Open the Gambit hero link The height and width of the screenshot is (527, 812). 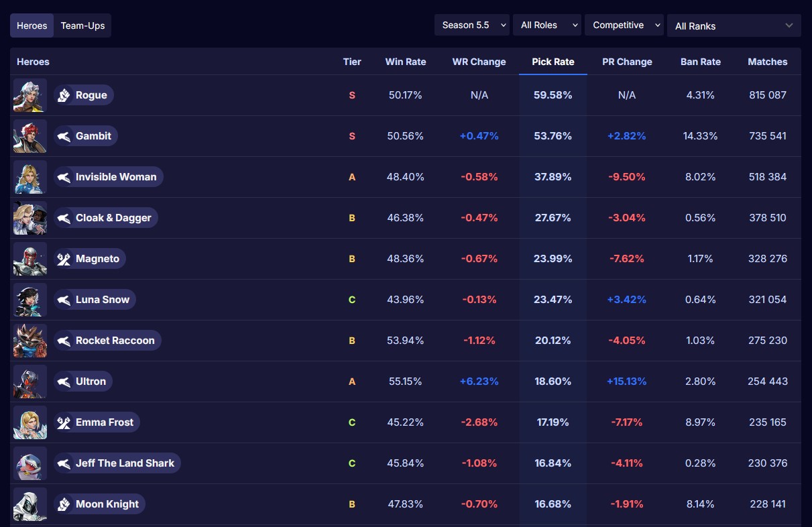coord(86,136)
